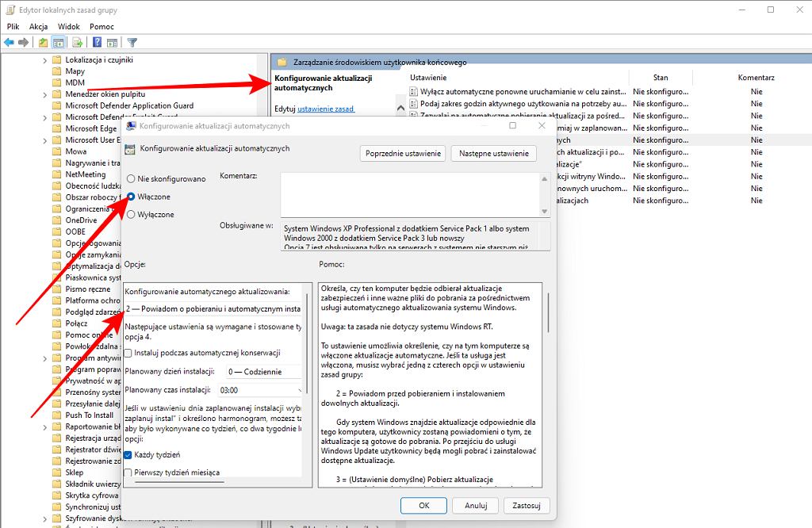Click the folder icon beside Zarządzanie środowiskiem użytkownika końcowego
812x528 pixels.
click(282, 62)
